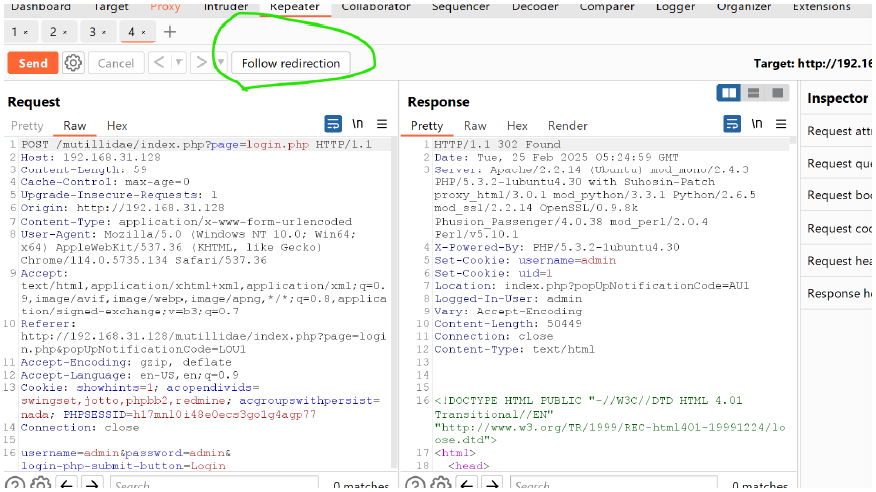This screenshot has width=876, height=492.
Task: Click the Target URL label
Action: (x=812, y=64)
